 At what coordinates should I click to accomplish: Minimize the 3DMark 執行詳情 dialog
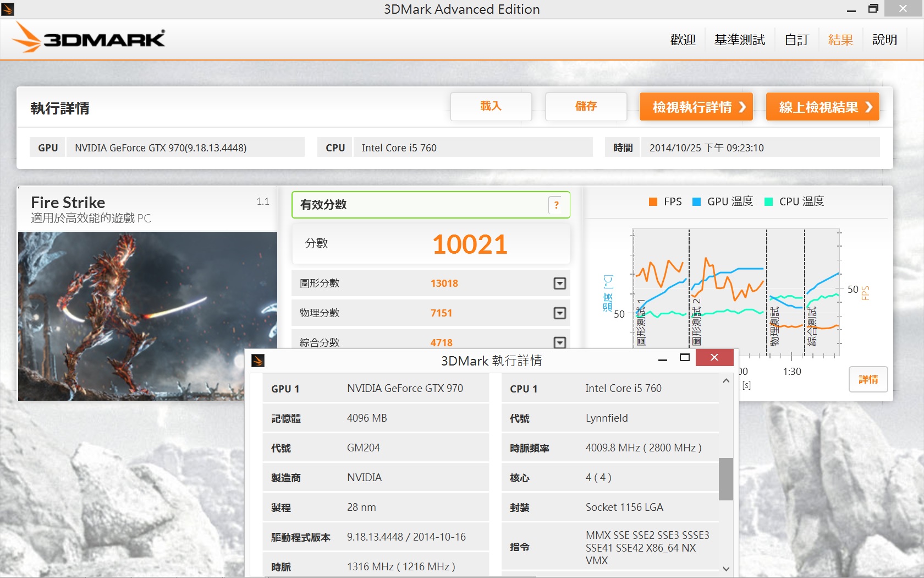coord(663,359)
